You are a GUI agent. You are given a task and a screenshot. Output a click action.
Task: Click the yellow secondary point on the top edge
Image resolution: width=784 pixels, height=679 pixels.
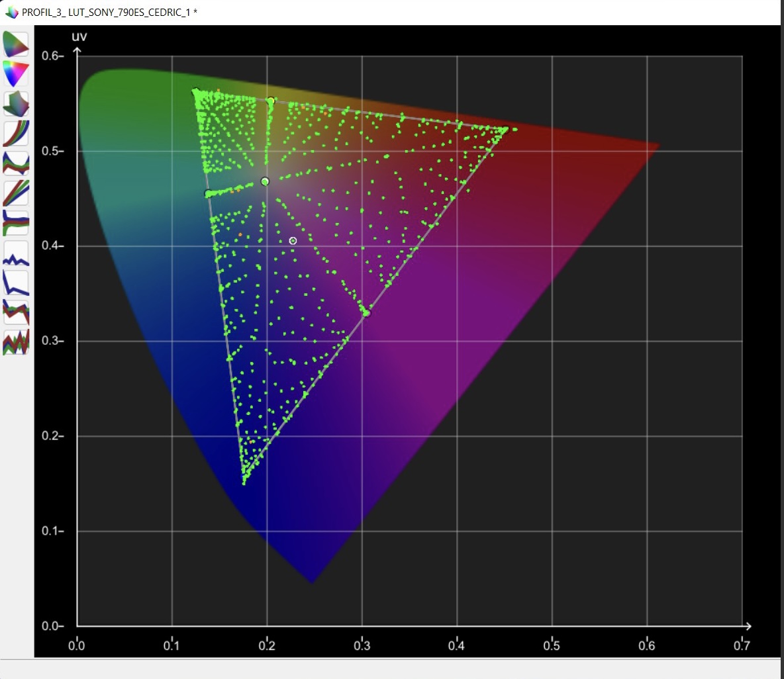tap(271, 101)
